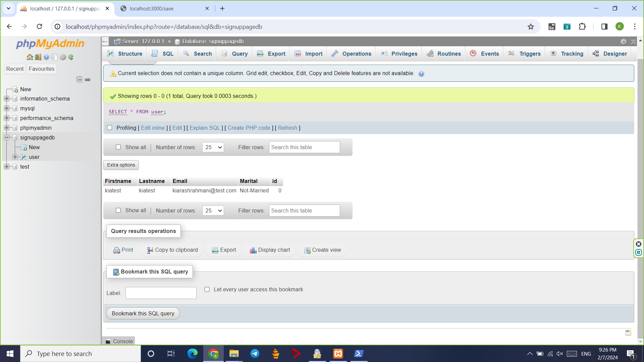Click the green reload navigation icon

(x=71, y=57)
